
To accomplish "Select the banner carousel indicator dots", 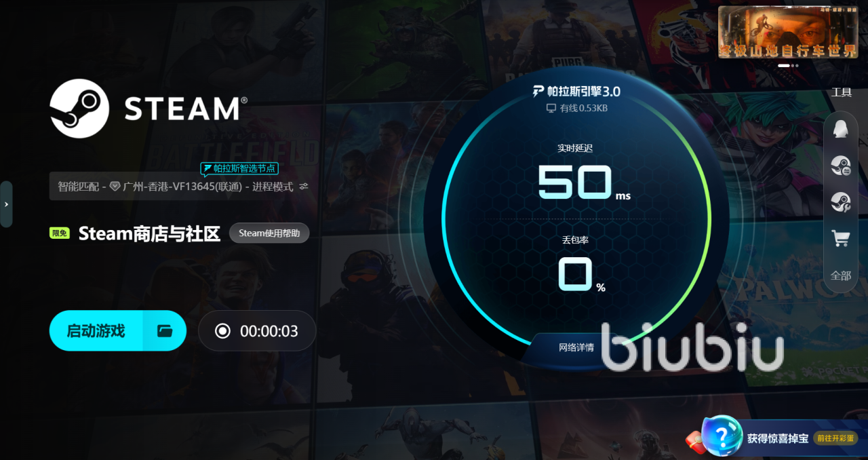I will coord(788,66).
